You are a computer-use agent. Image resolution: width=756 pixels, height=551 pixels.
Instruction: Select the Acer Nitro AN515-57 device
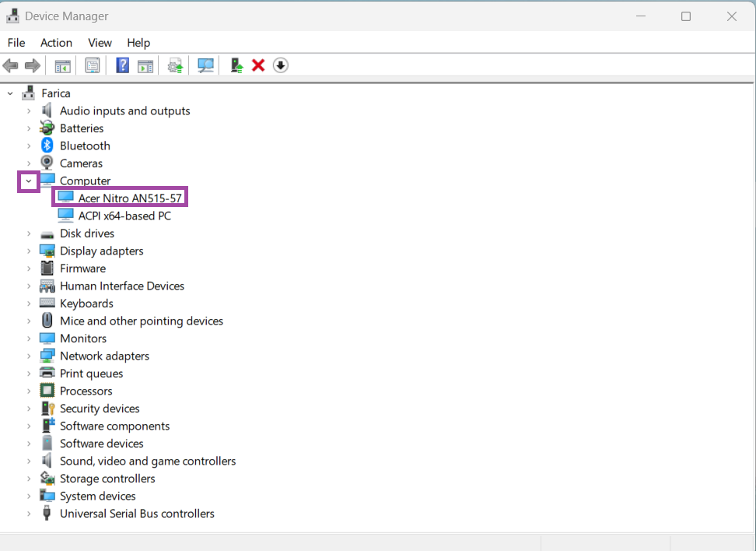click(x=130, y=198)
